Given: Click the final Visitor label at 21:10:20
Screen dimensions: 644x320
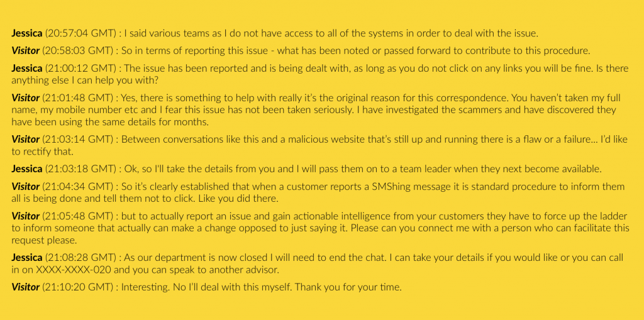Looking at the screenshot, I should [25, 287].
